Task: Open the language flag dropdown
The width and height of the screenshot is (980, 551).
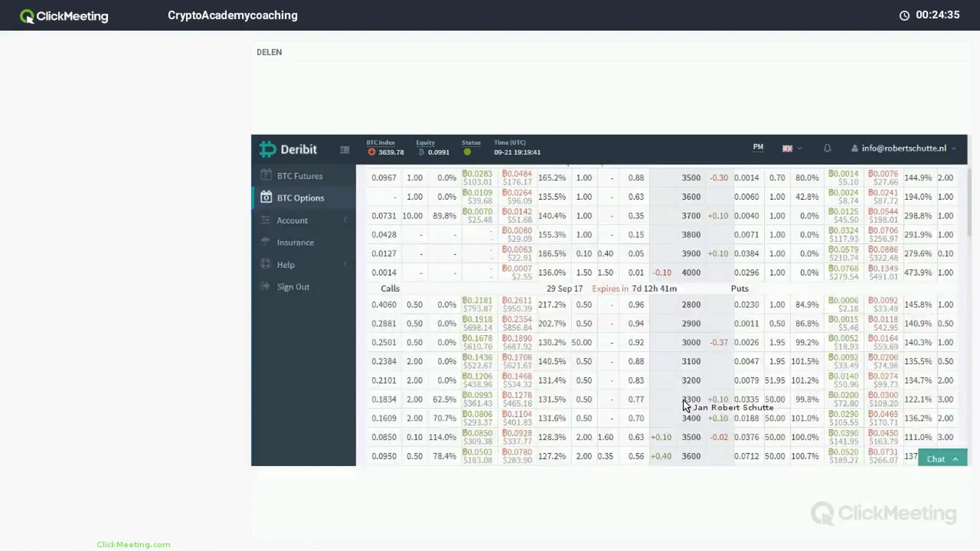Action: pos(792,148)
